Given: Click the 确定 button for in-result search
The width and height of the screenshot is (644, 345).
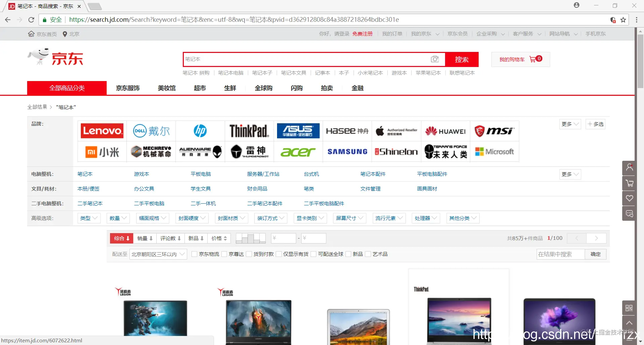Looking at the screenshot, I should click(595, 254).
